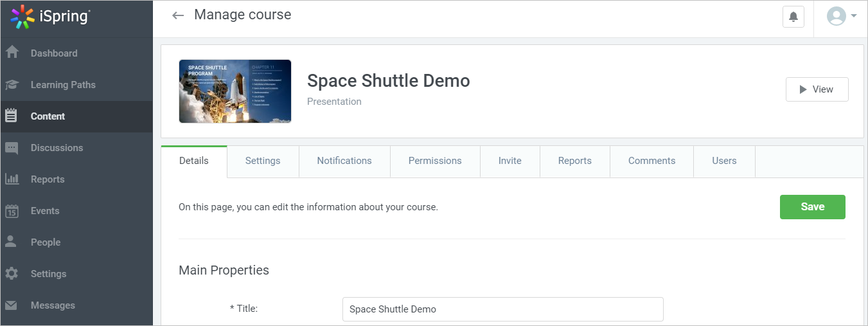Click the Content notepad icon
The width and height of the screenshot is (868, 326).
pyautogui.click(x=12, y=116)
